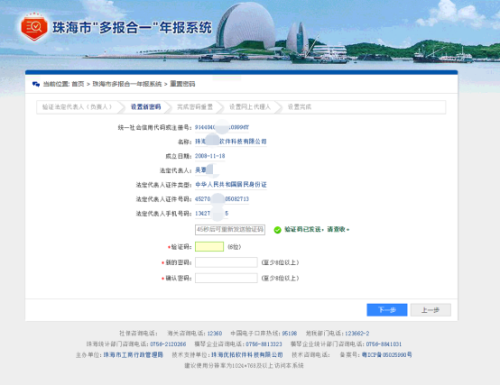Click the 验证码已发送, 请查收 status message
The height and width of the screenshot is (385, 500).
[x=317, y=229]
